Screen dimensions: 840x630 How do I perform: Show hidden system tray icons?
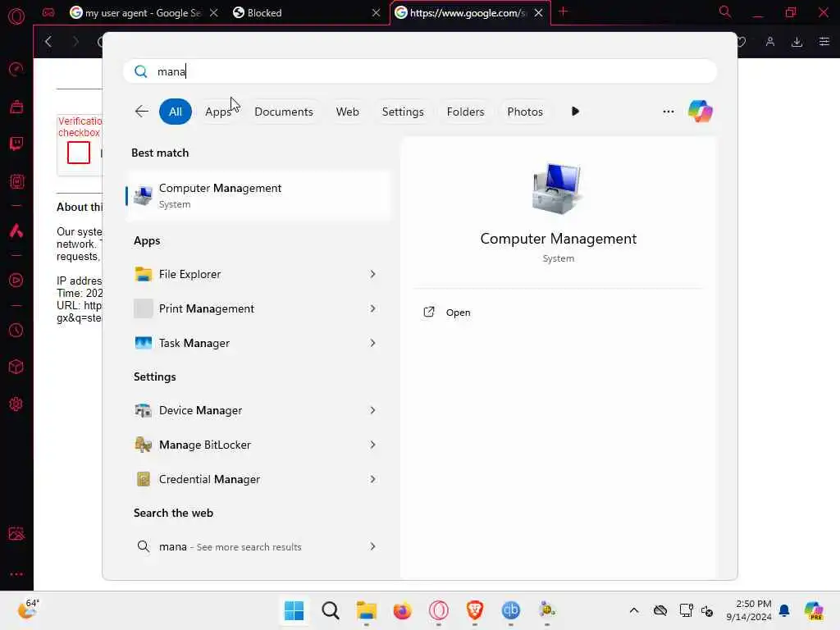pos(634,610)
